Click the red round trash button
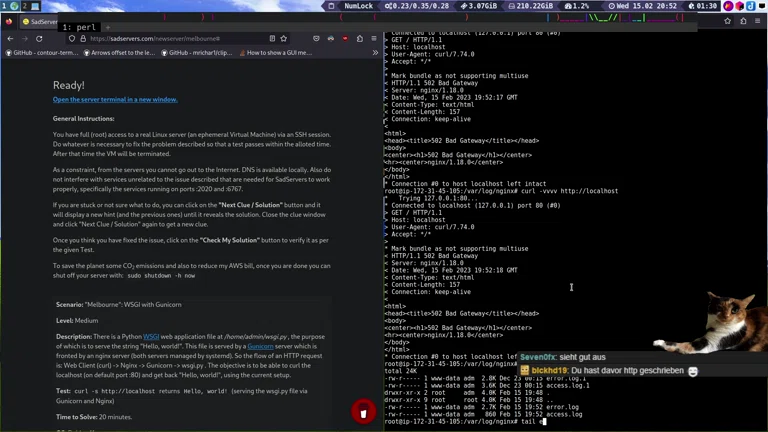768x432 pixels. 363,411
